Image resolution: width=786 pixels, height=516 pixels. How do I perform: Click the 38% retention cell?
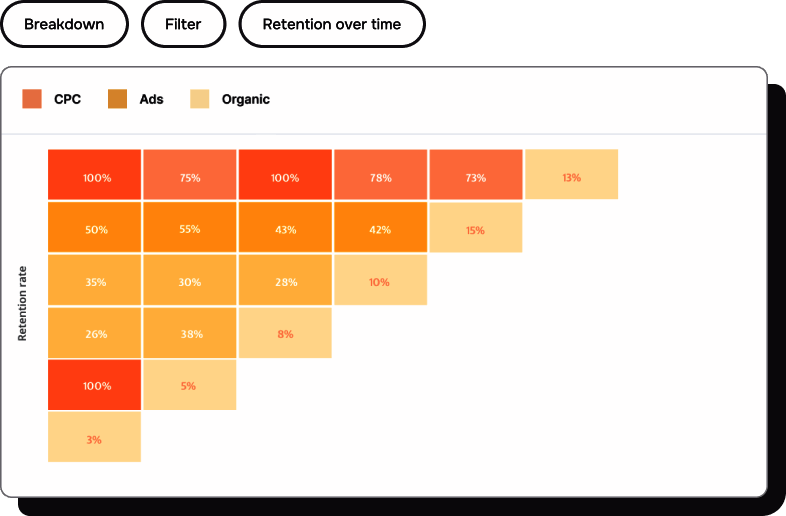pyautogui.click(x=190, y=334)
